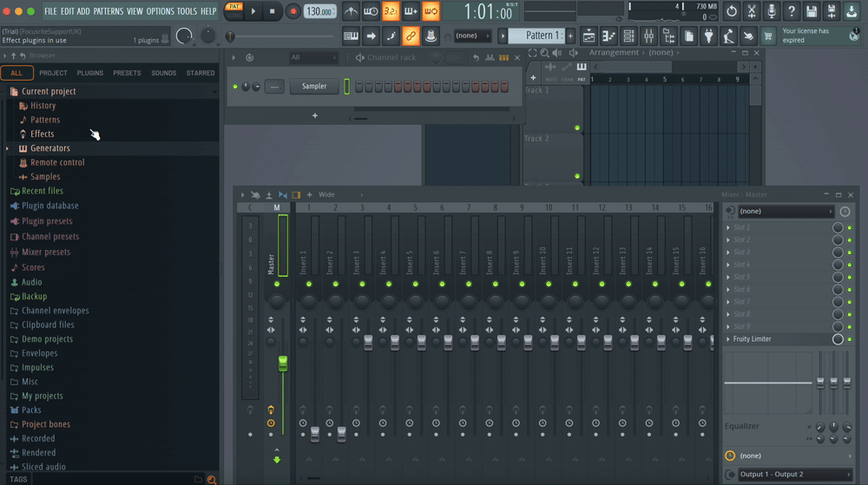868x485 pixels.
Task: Toggle the Sampler channel mute LED
Action: click(x=235, y=87)
